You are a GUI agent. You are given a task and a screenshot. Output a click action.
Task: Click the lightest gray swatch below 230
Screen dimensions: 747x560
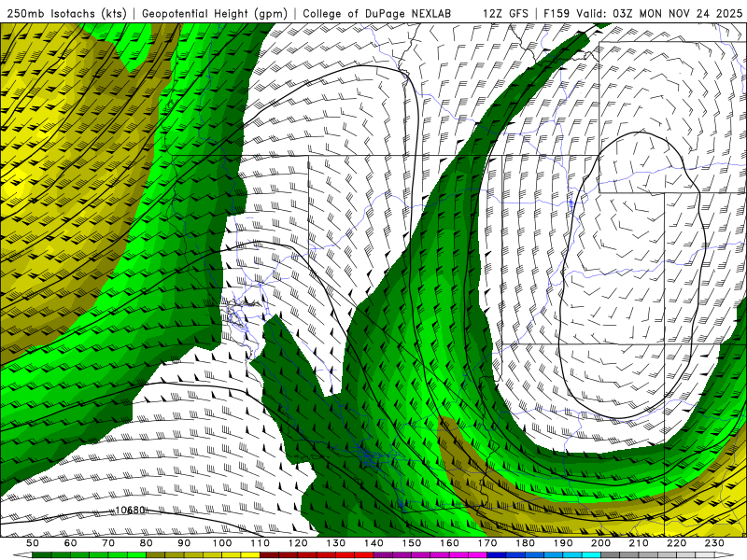coord(705,555)
